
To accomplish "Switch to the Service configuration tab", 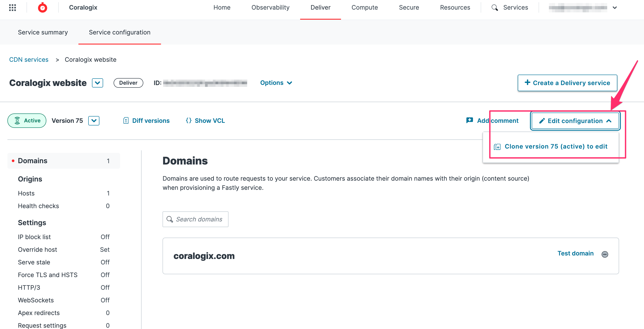I will [x=119, y=32].
